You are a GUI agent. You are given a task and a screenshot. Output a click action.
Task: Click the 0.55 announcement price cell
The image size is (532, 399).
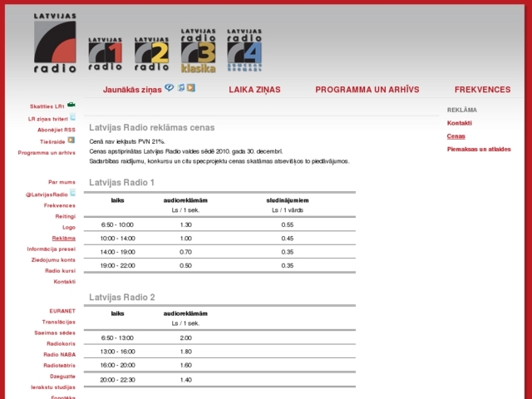[288, 224]
